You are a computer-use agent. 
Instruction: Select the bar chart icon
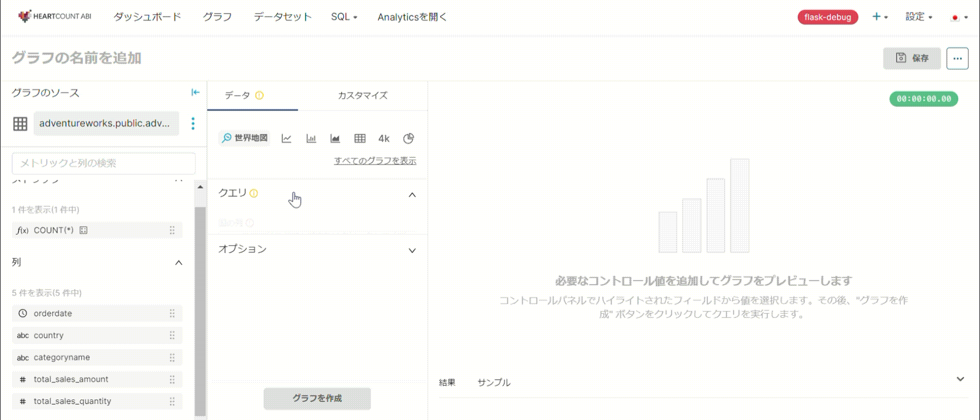click(x=311, y=138)
